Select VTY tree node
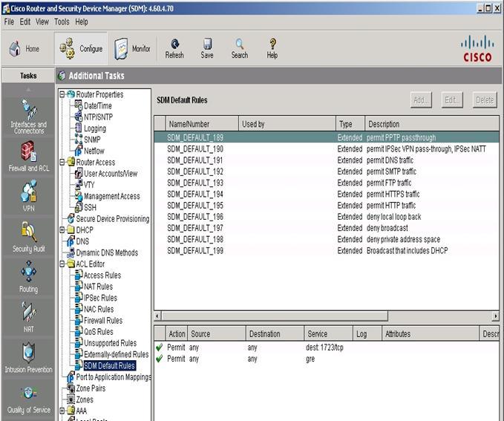This screenshot has width=504, height=421. pyautogui.click(x=89, y=185)
